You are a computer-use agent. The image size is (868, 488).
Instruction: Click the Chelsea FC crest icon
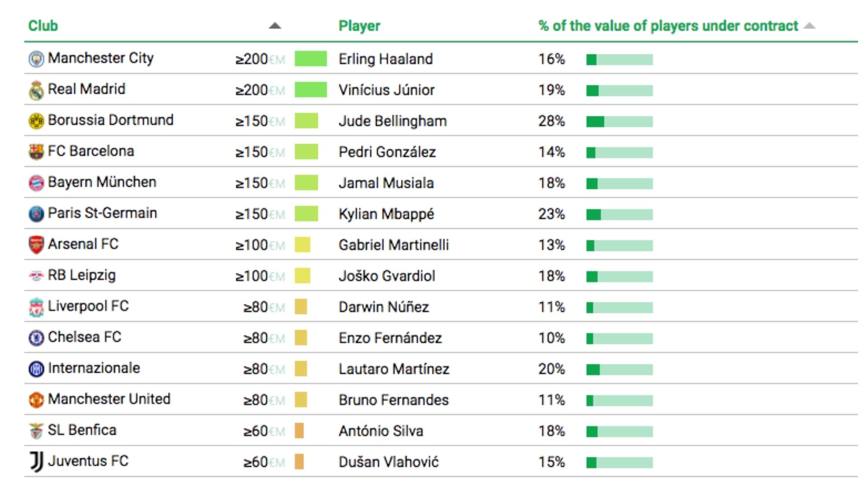tap(36, 338)
